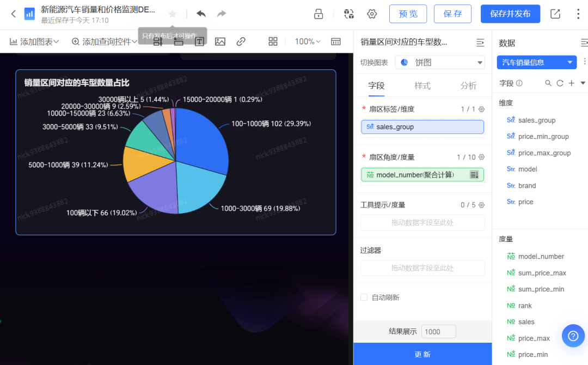This screenshot has height=365, width=588.
Task: Open the 饼图 chart type dropdown
Action: [x=440, y=63]
